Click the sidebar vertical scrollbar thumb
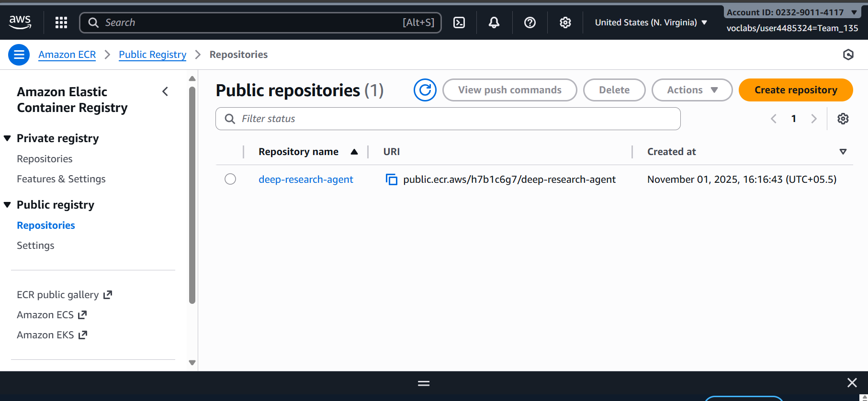Image resolution: width=868 pixels, height=401 pixels. [x=192, y=195]
